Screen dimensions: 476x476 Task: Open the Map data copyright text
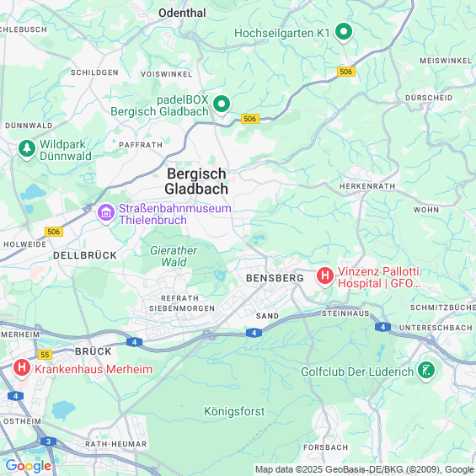tap(365, 469)
